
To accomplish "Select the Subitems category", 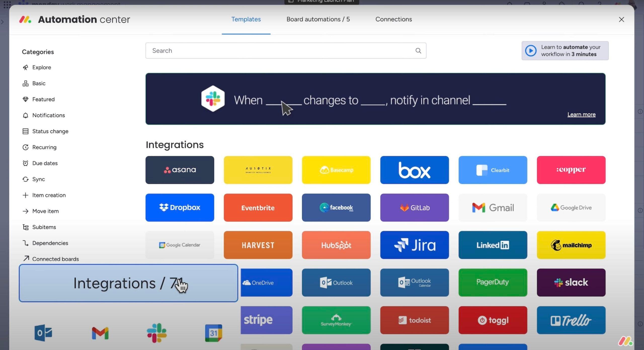I will point(39,227).
